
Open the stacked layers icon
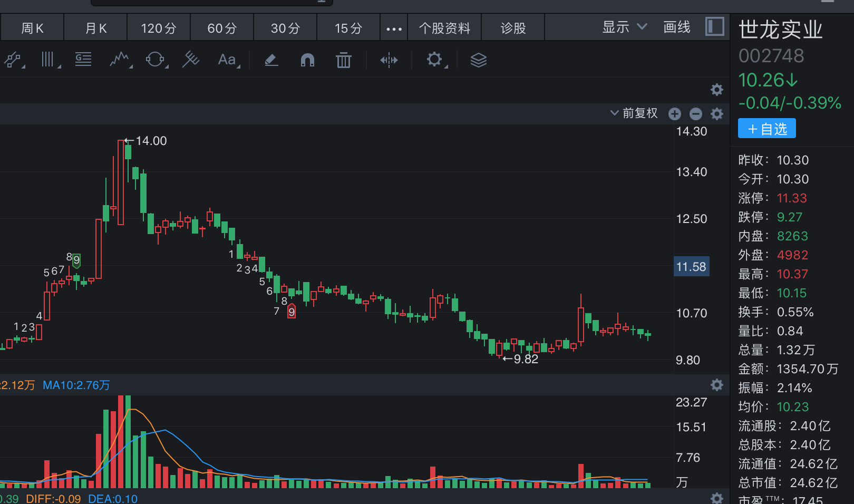[x=478, y=60]
